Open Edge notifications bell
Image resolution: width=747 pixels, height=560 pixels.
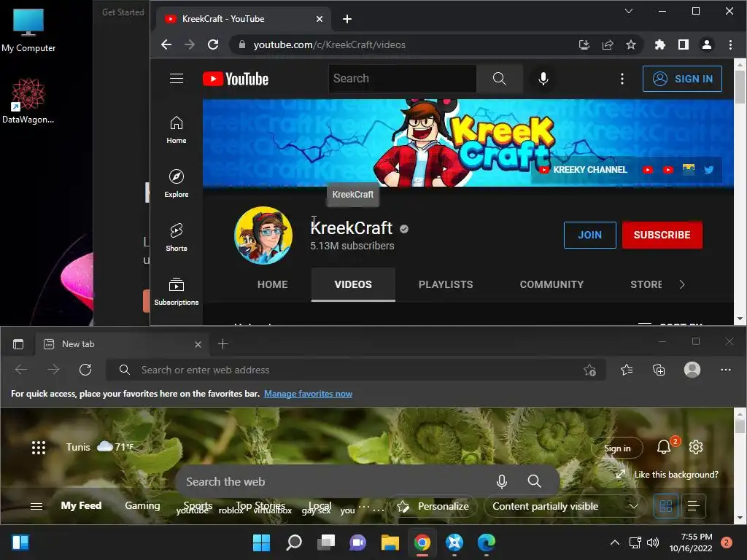pyautogui.click(x=664, y=447)
